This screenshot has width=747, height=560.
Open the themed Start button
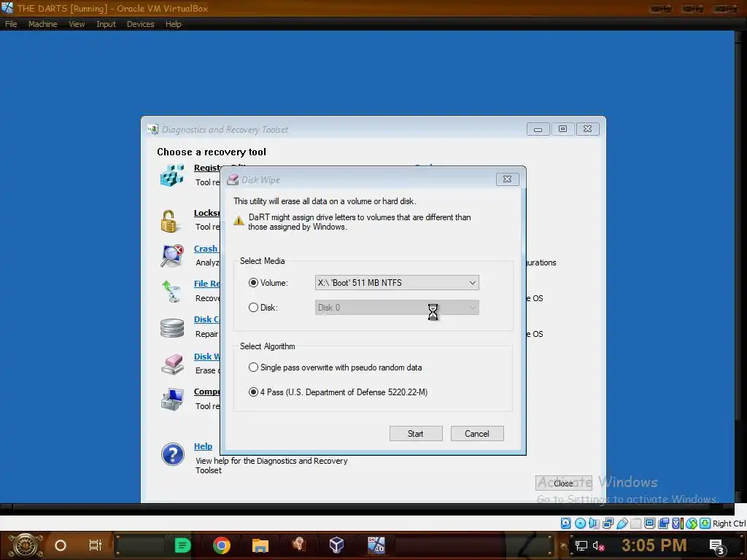tap(26, 545)
